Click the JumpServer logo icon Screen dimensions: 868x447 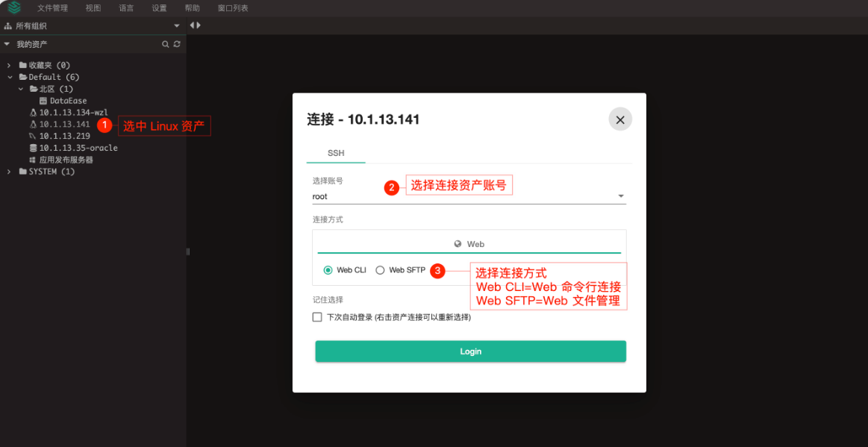pos(14,7)
